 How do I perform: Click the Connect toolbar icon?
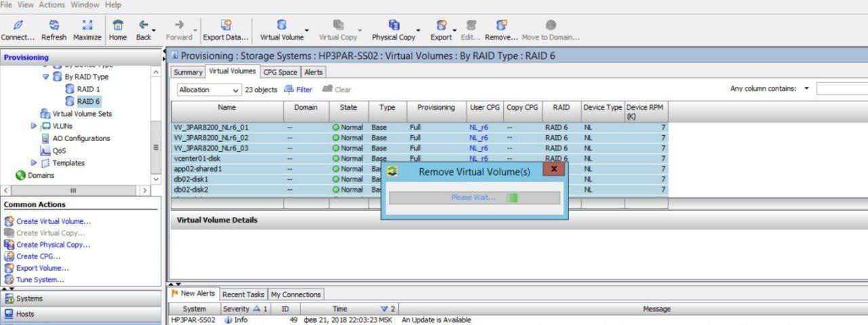tap(18, 26)
